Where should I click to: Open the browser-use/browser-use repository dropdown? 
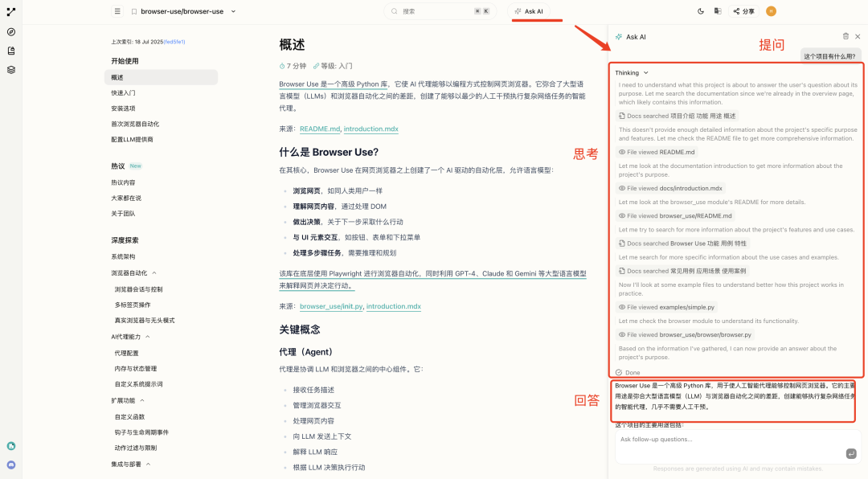pos(233,11)
